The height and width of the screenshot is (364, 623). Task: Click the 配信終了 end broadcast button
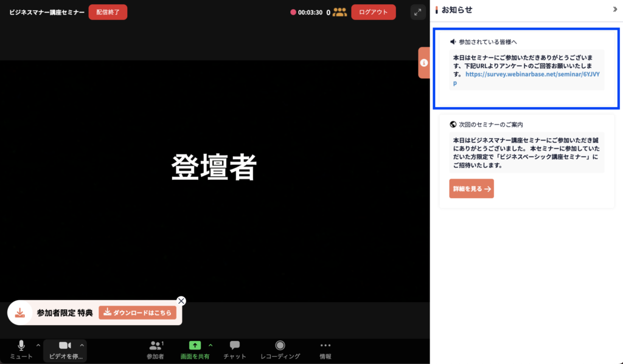108,12
